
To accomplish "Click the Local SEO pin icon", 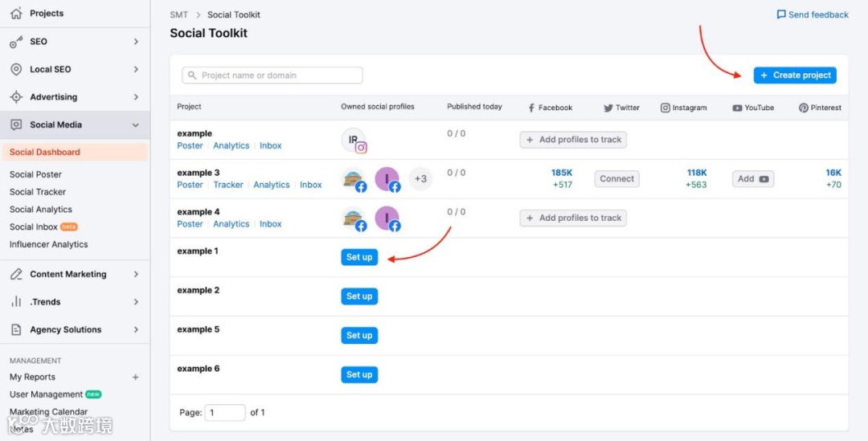I will point(16,69).
